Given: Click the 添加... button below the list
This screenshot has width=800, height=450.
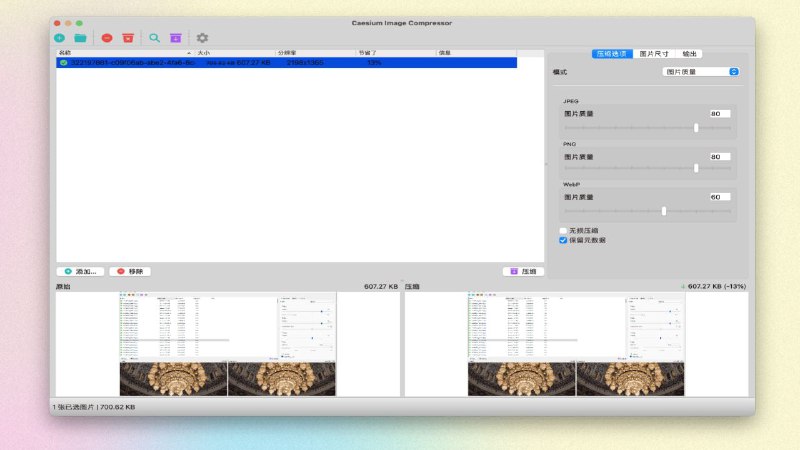Looking at the screenshot, I should 81,271.
